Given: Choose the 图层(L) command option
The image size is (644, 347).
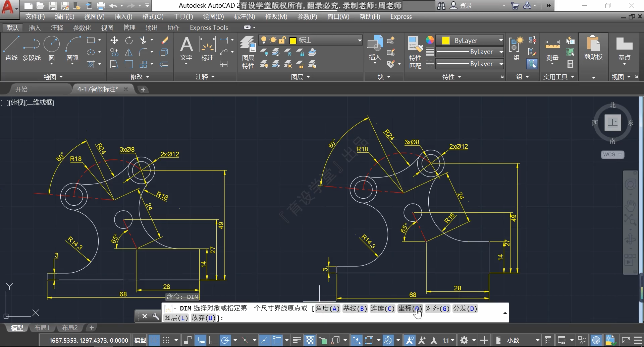Looking at the screenshot, I should click(x=176, y=318).
